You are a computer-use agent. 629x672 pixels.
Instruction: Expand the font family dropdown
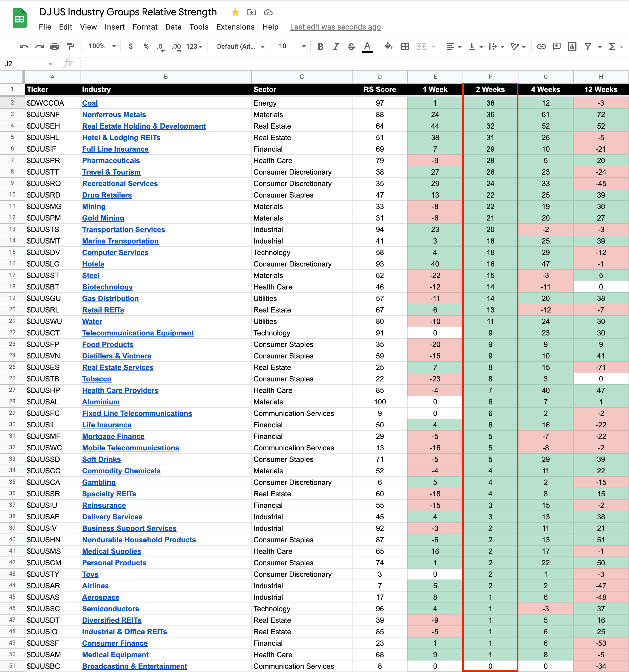[240, 47]
